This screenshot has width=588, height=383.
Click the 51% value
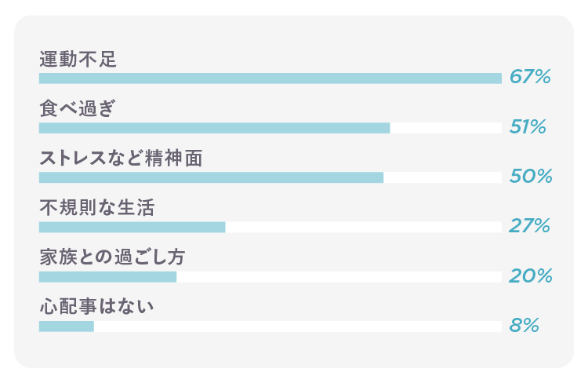pyautogui.click(x=528, y=126)
